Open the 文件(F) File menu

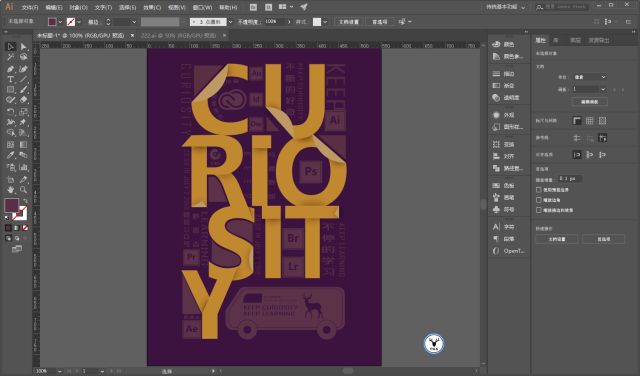[x=29, y=7]
